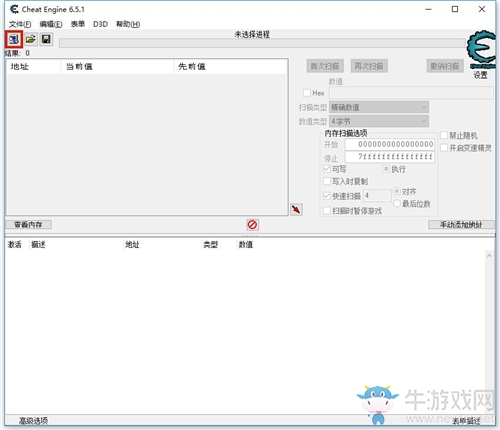Screen dimensions: 500x430
Task: Click the Cheat Engine title bar icon
Action: (x=14, y=9)
